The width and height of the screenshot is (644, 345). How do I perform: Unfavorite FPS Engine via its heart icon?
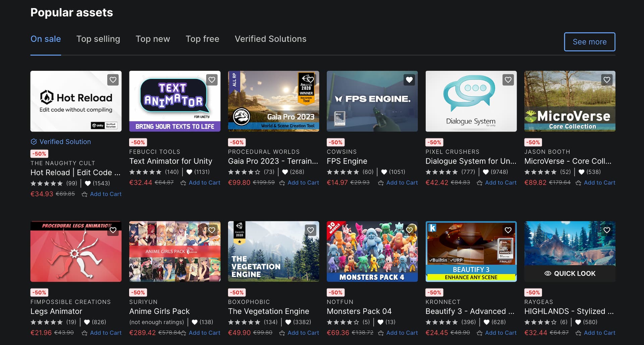tap(409, 80)
